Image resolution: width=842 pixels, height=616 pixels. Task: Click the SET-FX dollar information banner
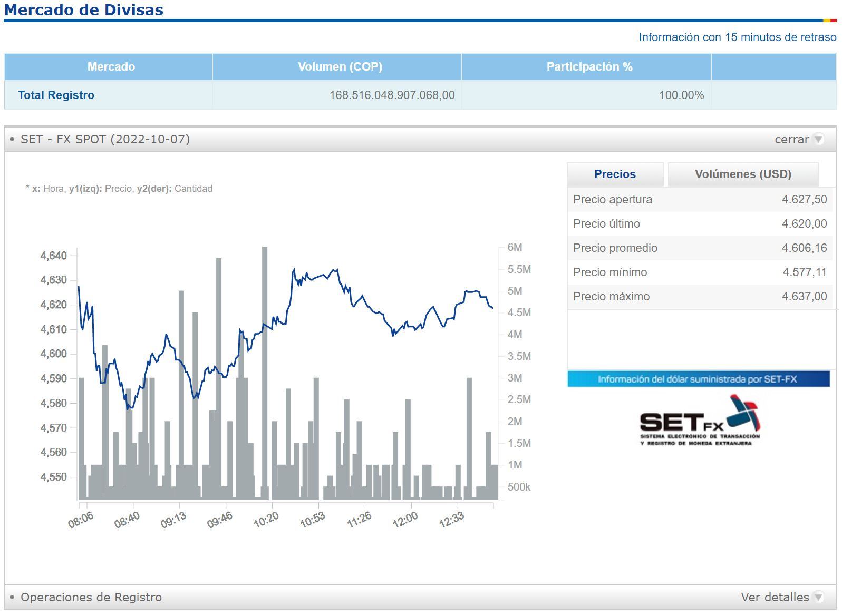pos(698,379)
